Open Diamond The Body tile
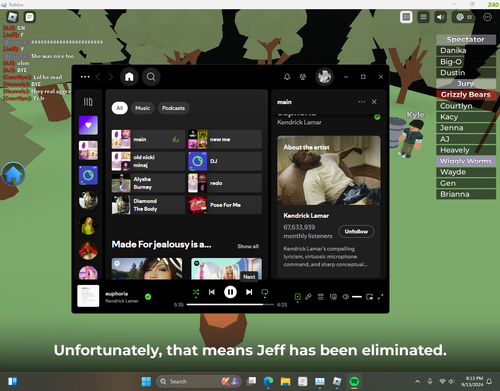Screen dimensions: 500x391 (148, 205)
